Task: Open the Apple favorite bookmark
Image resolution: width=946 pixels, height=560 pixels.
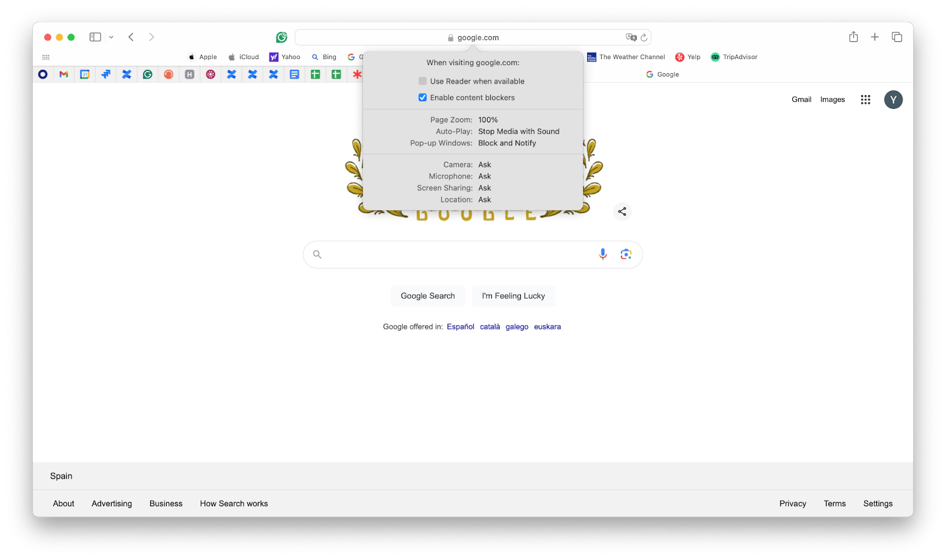Action: 202,57
